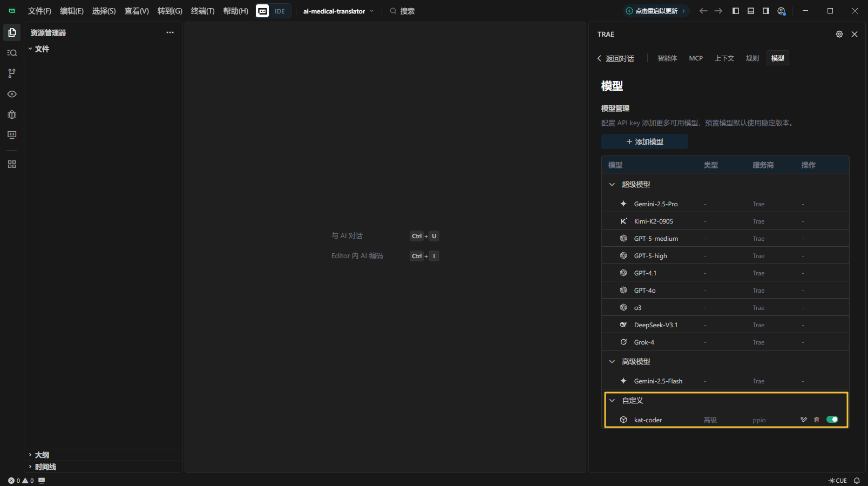Open the Remote Explorer monitor icon

tap(12, 135)
